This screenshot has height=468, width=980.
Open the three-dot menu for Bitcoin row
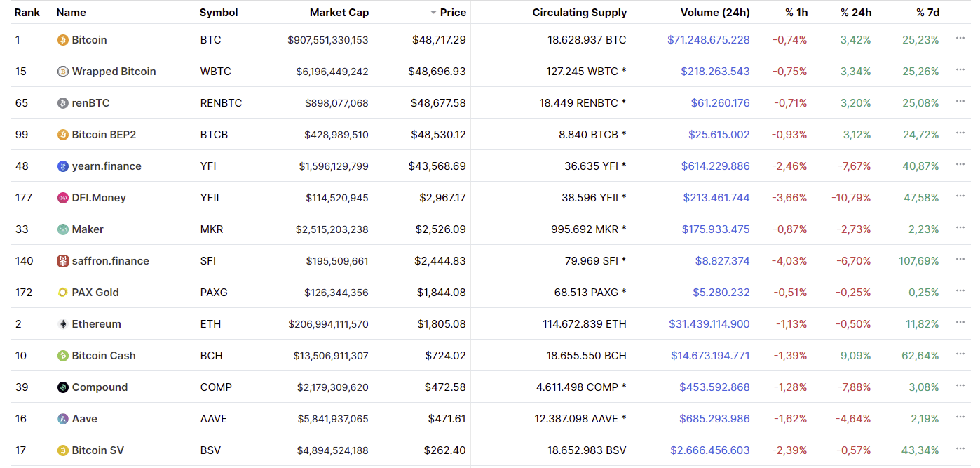click(x=960, y=39)
